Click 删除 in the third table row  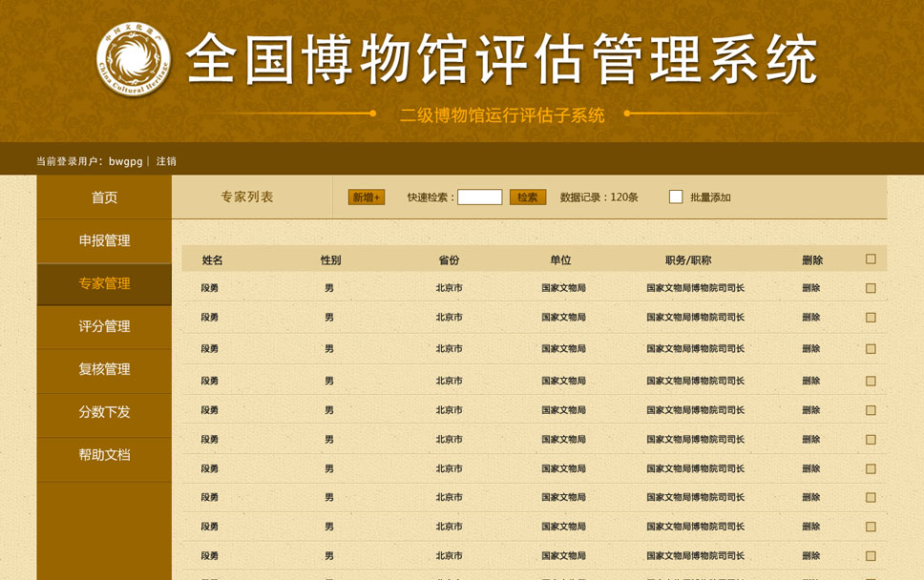point(810,349)
